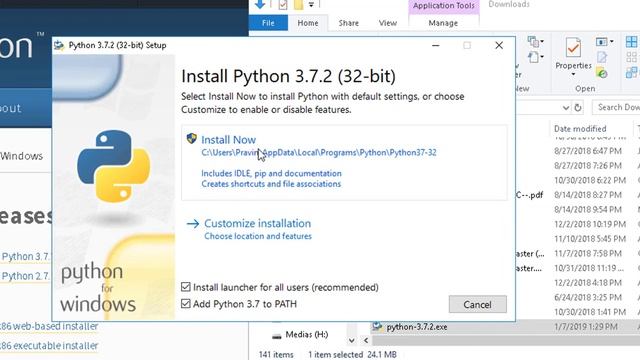640x360 pixels.
Task: Click quick access down arrow icon
Action: click(260, 4)
